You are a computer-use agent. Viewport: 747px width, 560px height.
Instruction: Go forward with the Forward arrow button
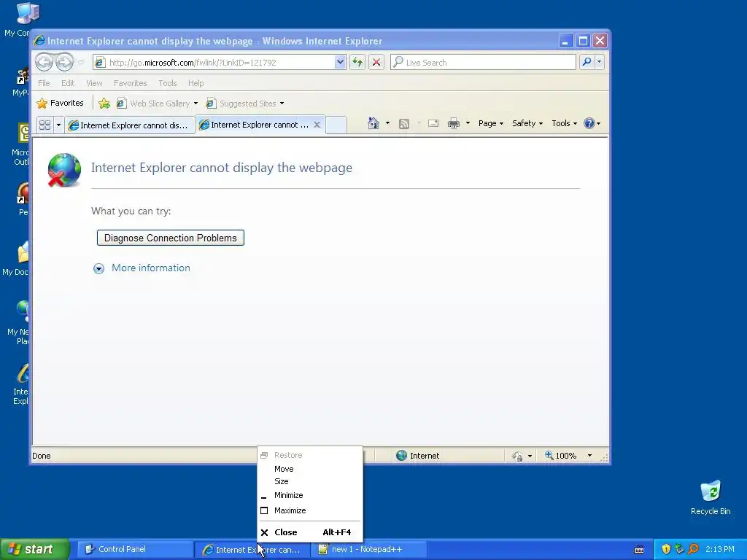click(64, 62)
